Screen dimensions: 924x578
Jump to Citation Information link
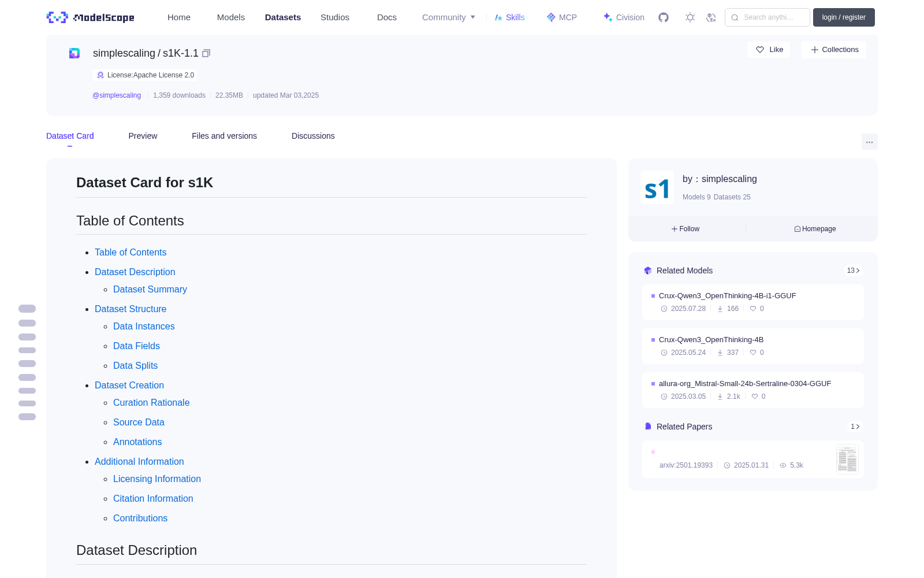pos(153,498)
